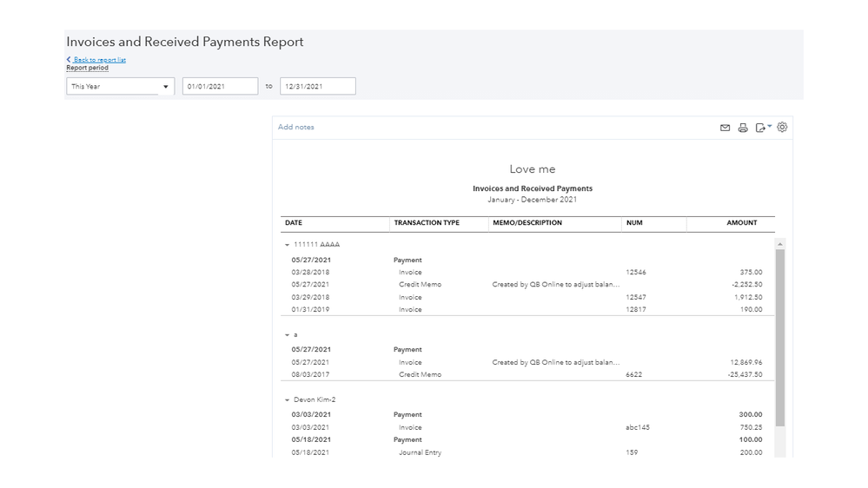The width and height of the screenshot is (868, 488).
Task: Click the email report envelope icon
Action: click(x=725, y=128)
